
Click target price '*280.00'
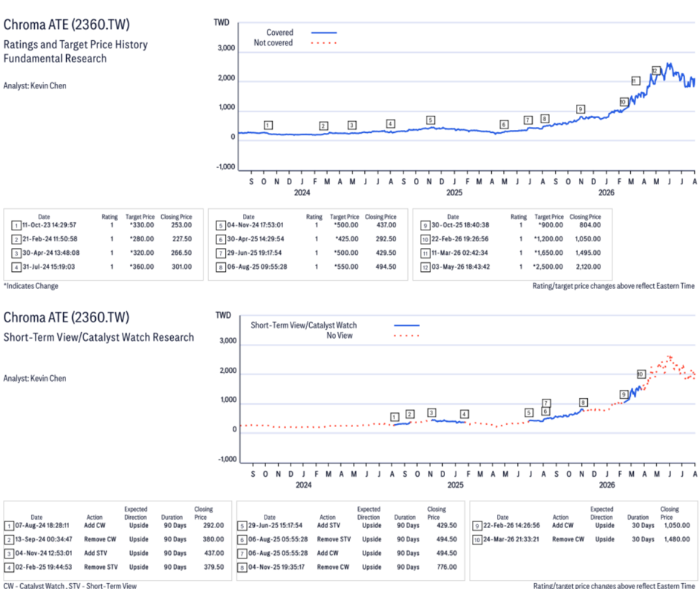tap(141, 238)
